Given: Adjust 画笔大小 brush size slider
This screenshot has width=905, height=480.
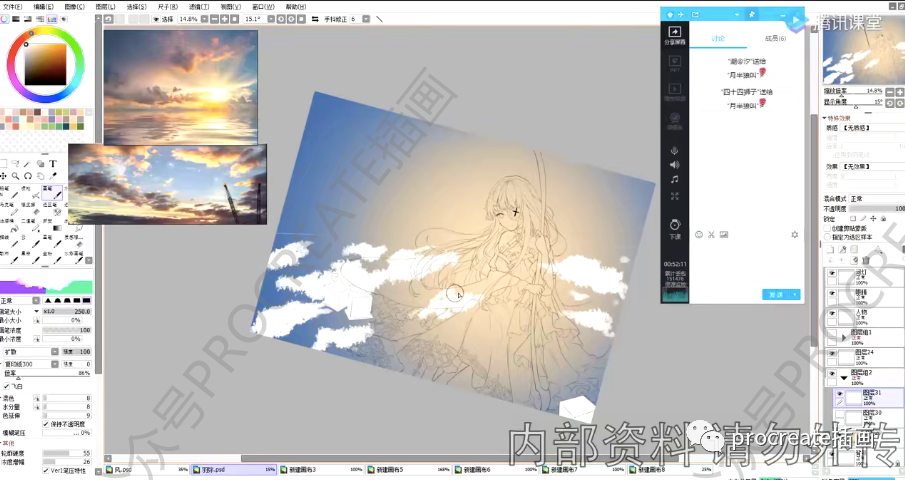Looking at the screenshot, I should [x=67, y=311].
